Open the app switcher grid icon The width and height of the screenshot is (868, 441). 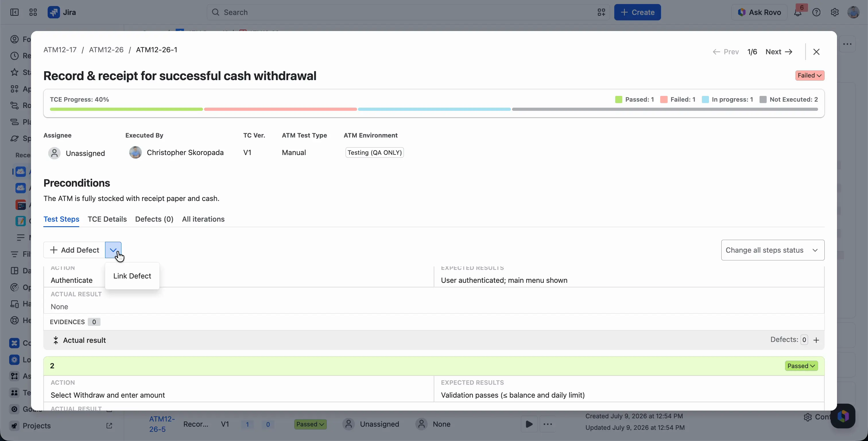(33, 12)
